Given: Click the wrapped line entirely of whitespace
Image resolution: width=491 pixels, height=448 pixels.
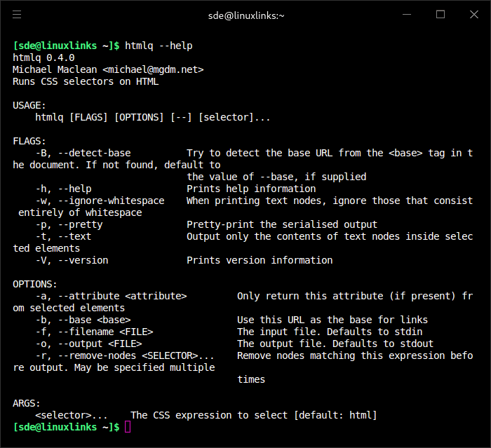Looking at the screenshot, I should 80,212.
